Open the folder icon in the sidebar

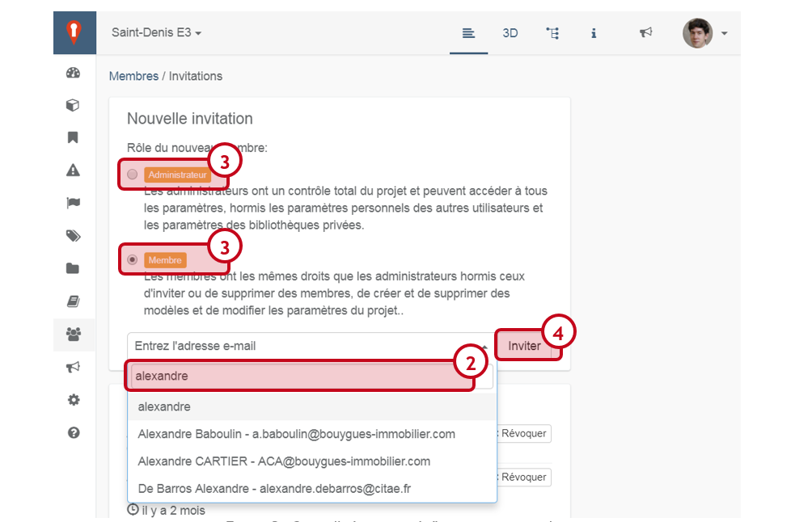[x=74, y=268]
